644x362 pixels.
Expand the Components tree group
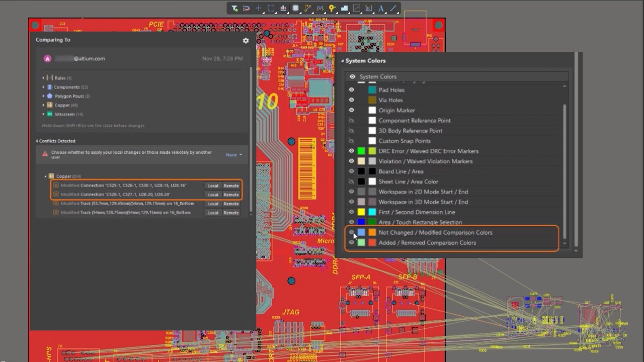pos(44,87)
